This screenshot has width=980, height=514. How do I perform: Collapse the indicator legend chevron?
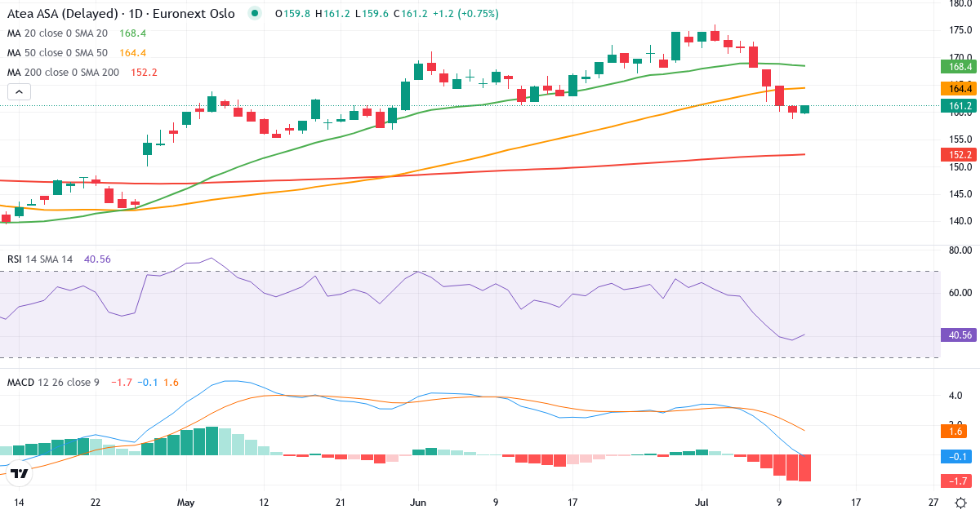pyautogui.click(x=20, y=91)
